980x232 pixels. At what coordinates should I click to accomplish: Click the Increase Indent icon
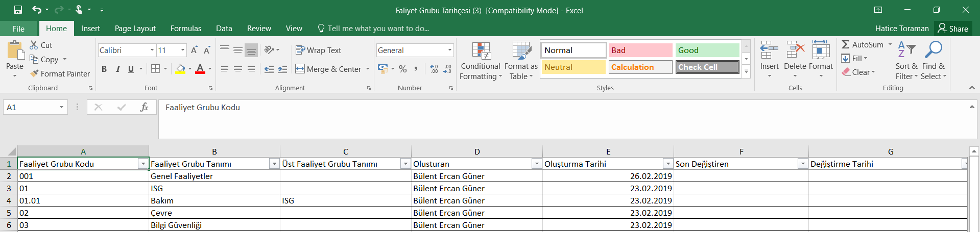coord(282,69)
